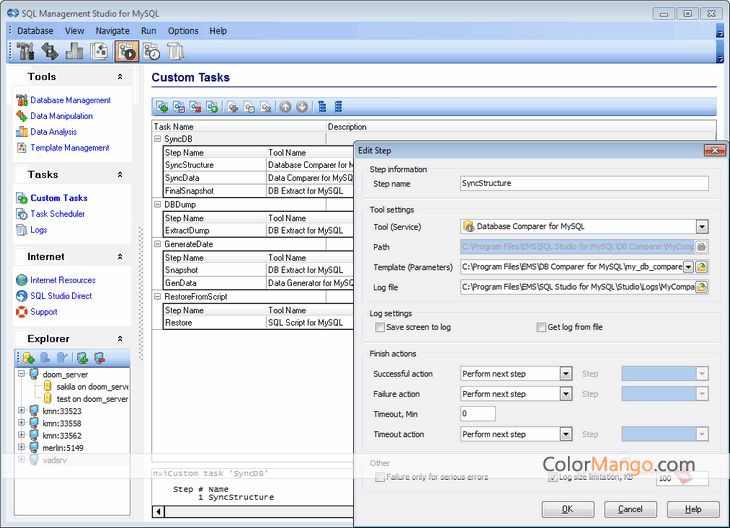The width and height of the screenshot is (730, 528).
Task: Open the Data Manipulation sidebar link
Action: pos(61,116)
